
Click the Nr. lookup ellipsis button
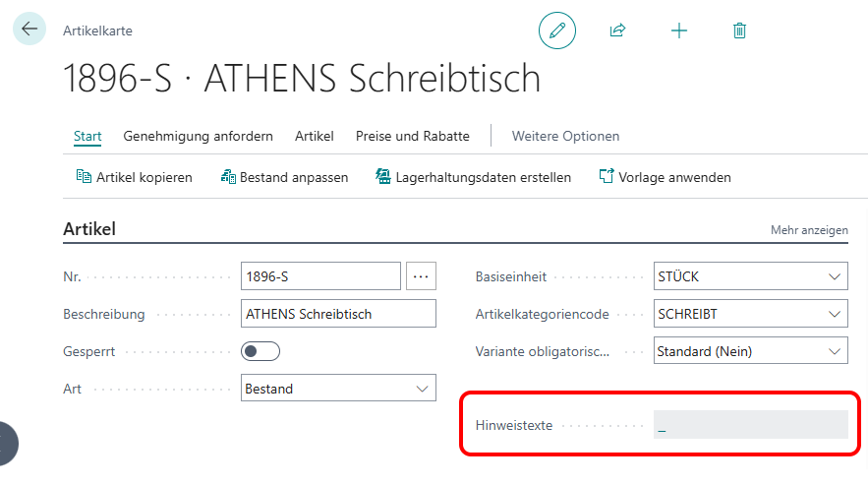pyautogui.click(x=421, y=276)
